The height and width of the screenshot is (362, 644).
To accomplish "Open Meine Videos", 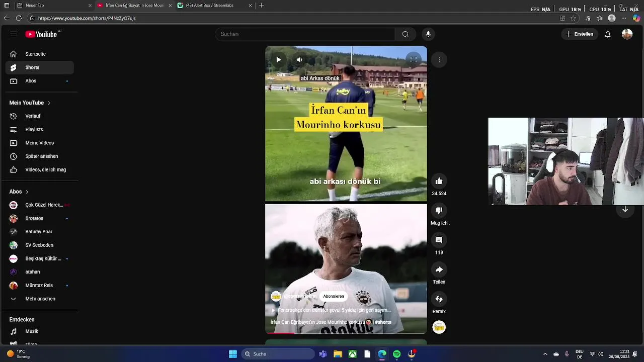I will [40, 143].
